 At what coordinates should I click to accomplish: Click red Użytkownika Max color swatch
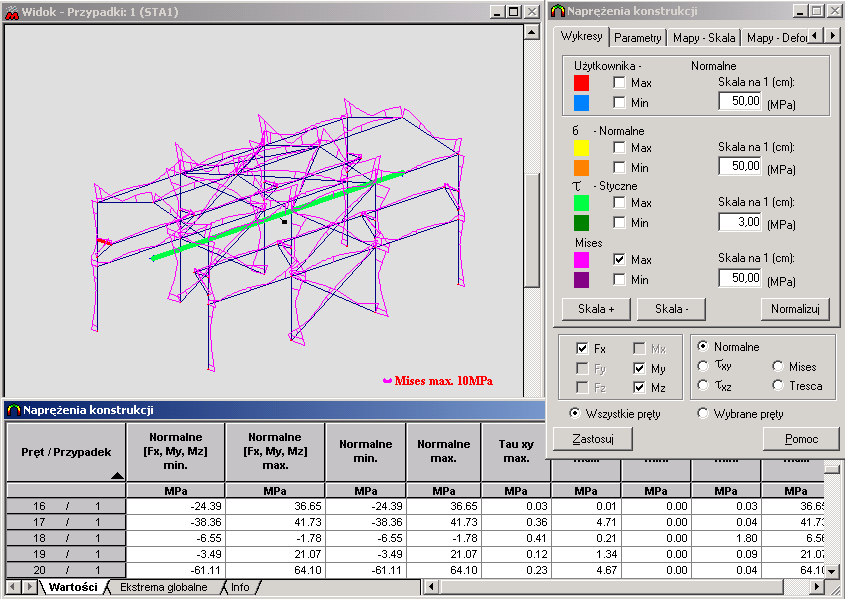pyautogui.click(x=581, y=83)
